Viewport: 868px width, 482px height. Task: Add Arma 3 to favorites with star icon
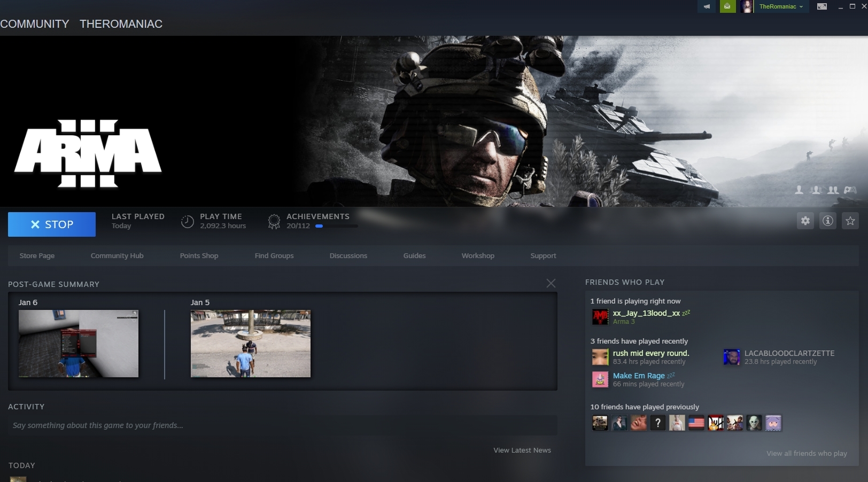pos(850,221)
